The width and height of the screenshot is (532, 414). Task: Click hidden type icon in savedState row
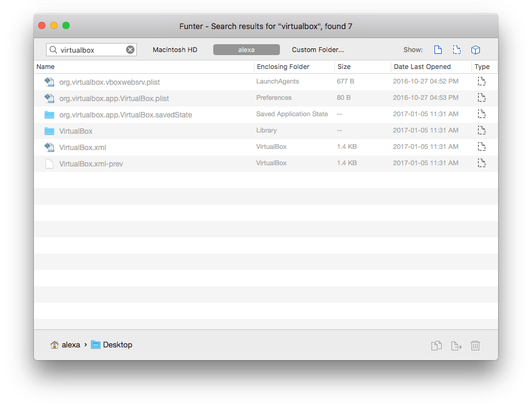click(482, 114)
